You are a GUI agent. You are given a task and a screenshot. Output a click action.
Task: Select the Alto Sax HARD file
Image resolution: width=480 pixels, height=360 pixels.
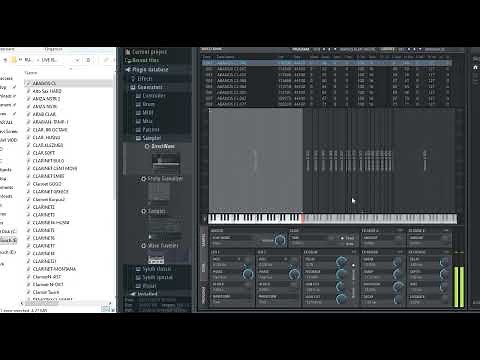(47, 91)
